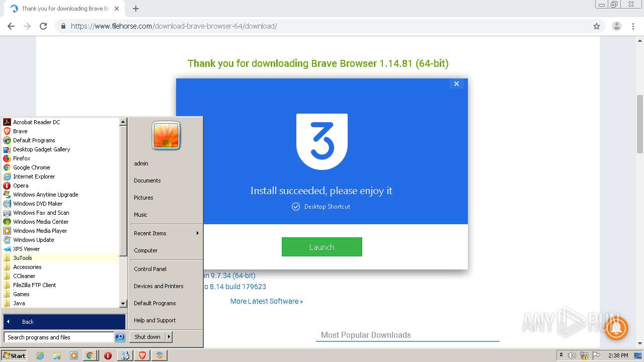Open Acrobat Reader DC from Start menu
The image size is (644, 362).
tap(60, 122)
